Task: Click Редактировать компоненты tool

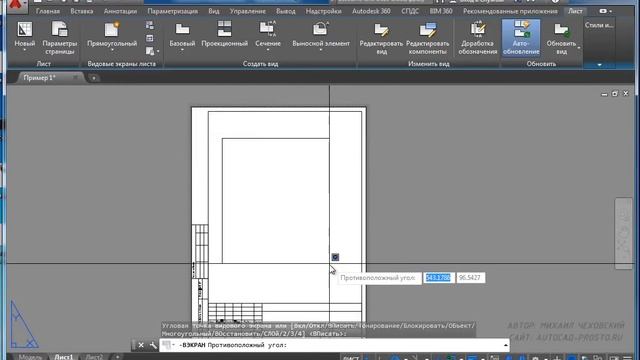Action: 428,38
